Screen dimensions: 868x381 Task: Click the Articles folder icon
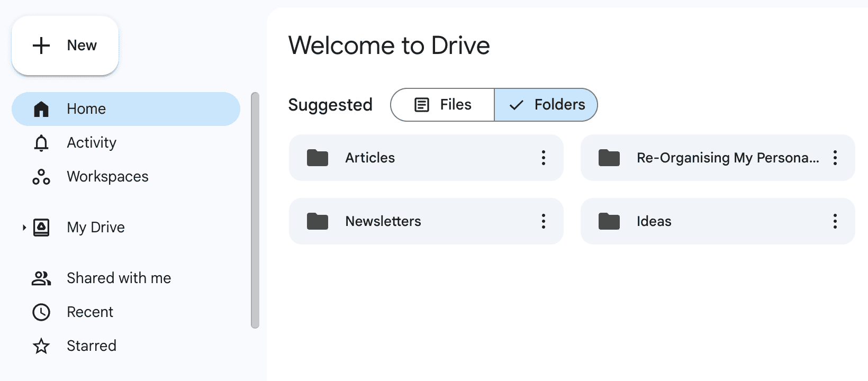click(318, 158)
